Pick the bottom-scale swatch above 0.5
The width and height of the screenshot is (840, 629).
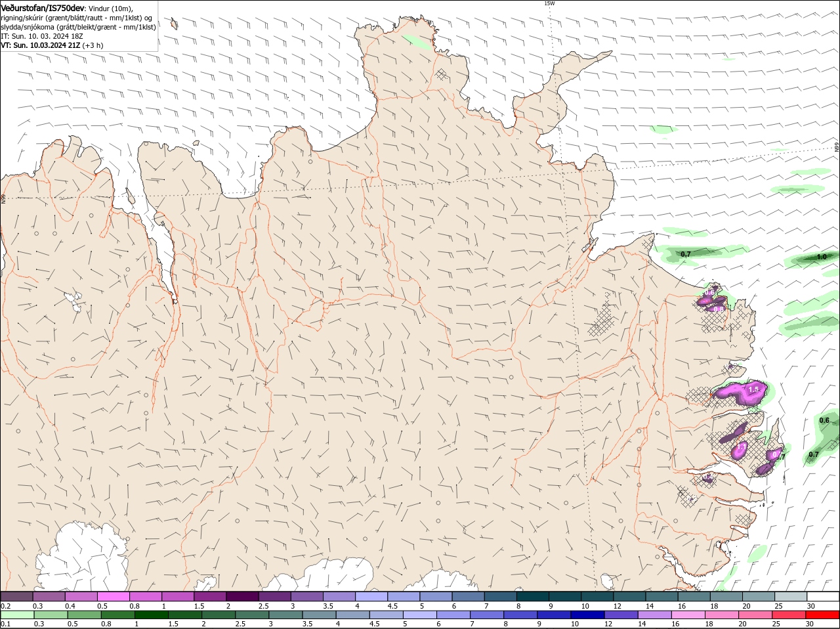point(85,615)
